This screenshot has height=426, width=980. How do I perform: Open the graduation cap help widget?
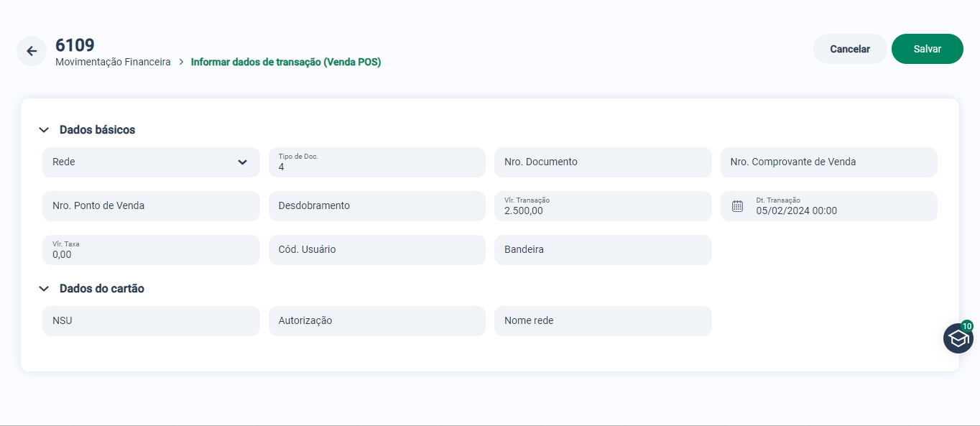coord(958,338)
